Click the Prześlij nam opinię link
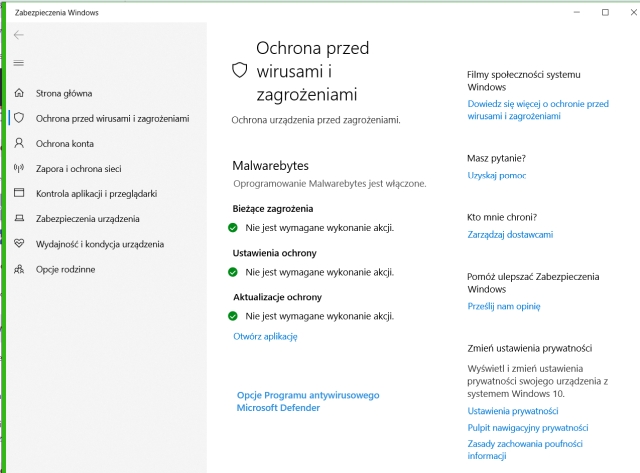640x473 pixels. click(x=504, y=306)
